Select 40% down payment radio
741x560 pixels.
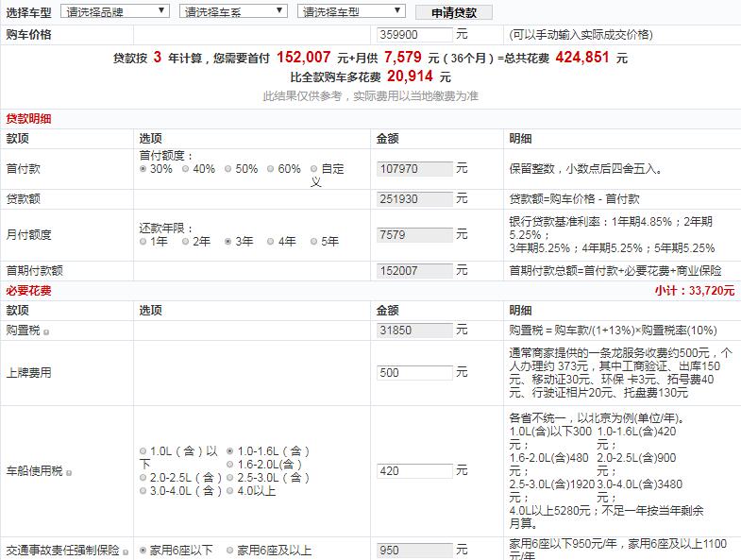186,169
